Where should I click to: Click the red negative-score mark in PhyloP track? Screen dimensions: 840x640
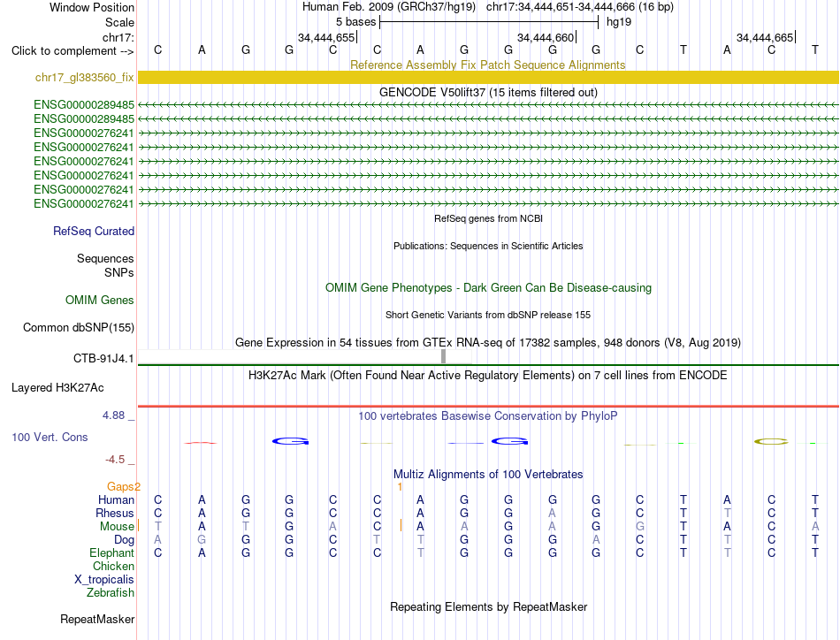(x=201, y=443)
